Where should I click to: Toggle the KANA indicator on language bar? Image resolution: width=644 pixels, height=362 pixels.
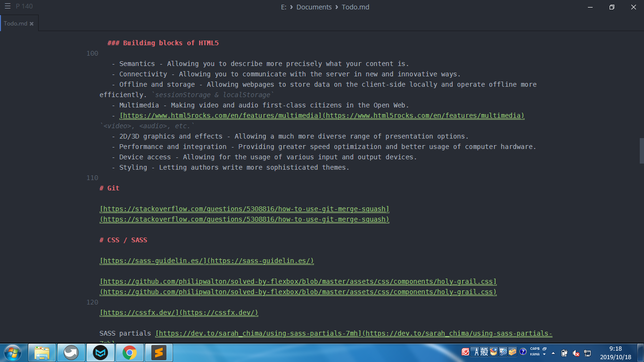[x=535, y=354]
